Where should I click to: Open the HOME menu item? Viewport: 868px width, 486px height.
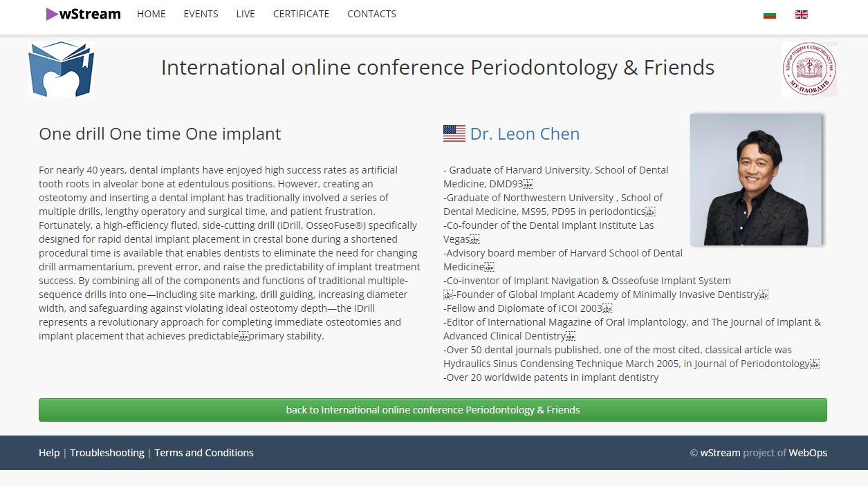pos(151,14)
